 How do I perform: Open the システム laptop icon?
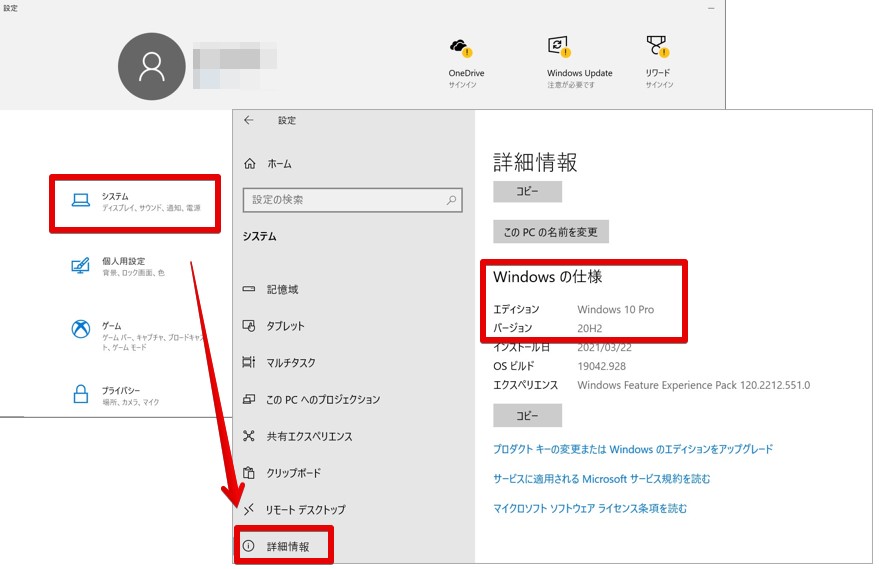81,200
